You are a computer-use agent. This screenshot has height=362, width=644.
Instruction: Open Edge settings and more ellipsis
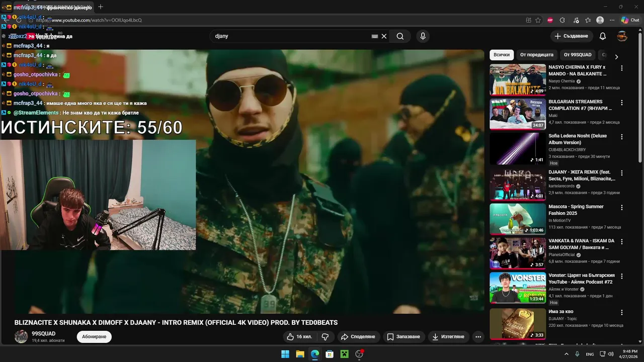click(612, 20)
